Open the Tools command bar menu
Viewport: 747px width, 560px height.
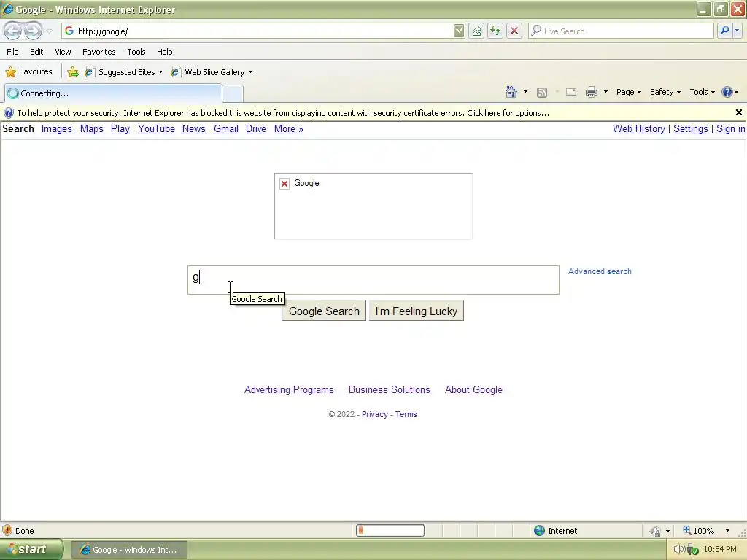pos(702,92)
